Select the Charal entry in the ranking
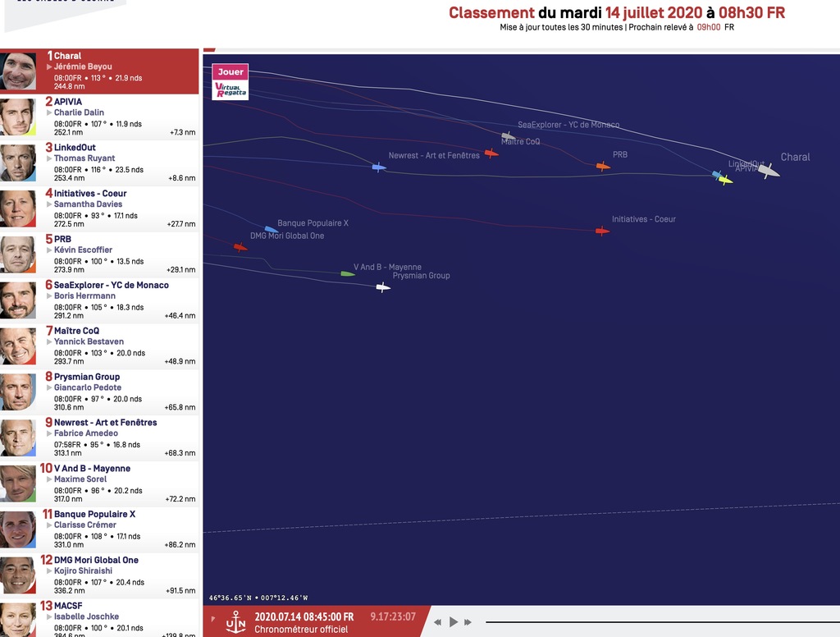The height and width of the screenshot is (637, 840). (x=99, y=71)
